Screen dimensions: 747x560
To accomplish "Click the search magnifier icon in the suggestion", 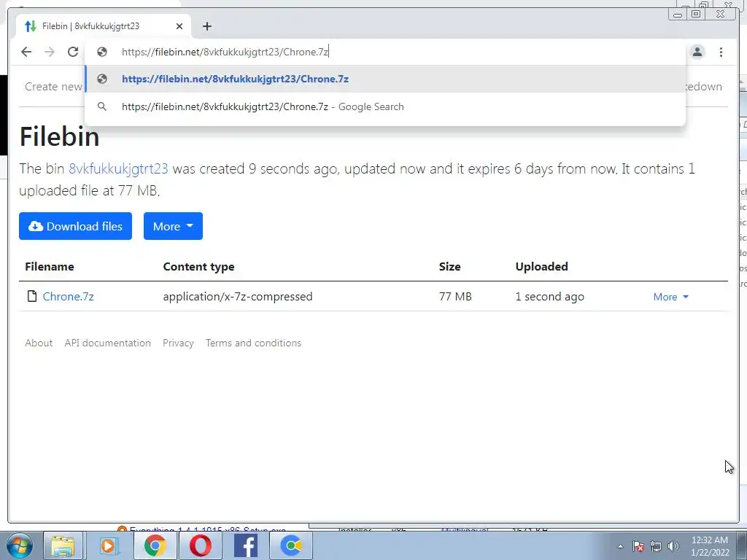I will point(102,106).
